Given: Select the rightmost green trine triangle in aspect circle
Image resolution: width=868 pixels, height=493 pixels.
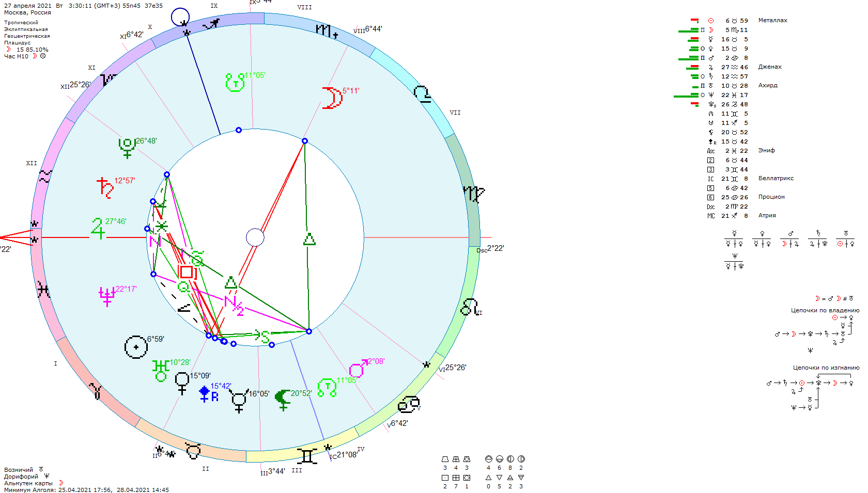Looking at the screenshot, I should point(309,240).
